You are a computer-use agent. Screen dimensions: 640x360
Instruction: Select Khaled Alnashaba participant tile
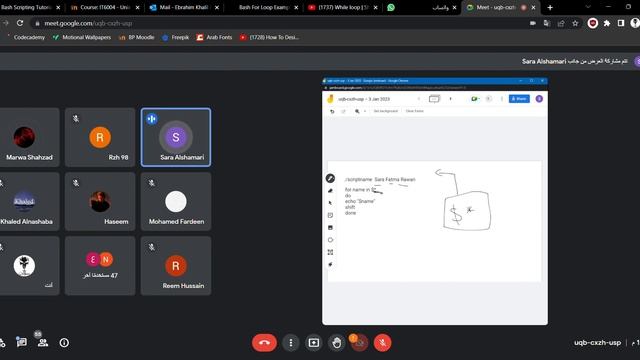tap(29, 201)
